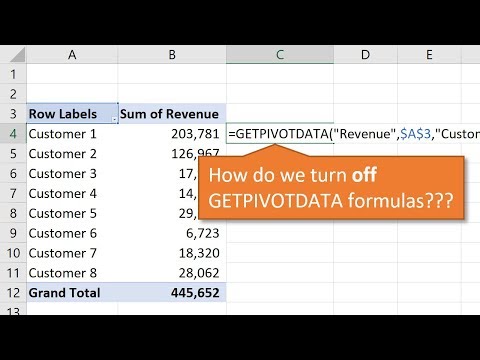Click the Select All corner triangle
480x360 pixels.
17,55
